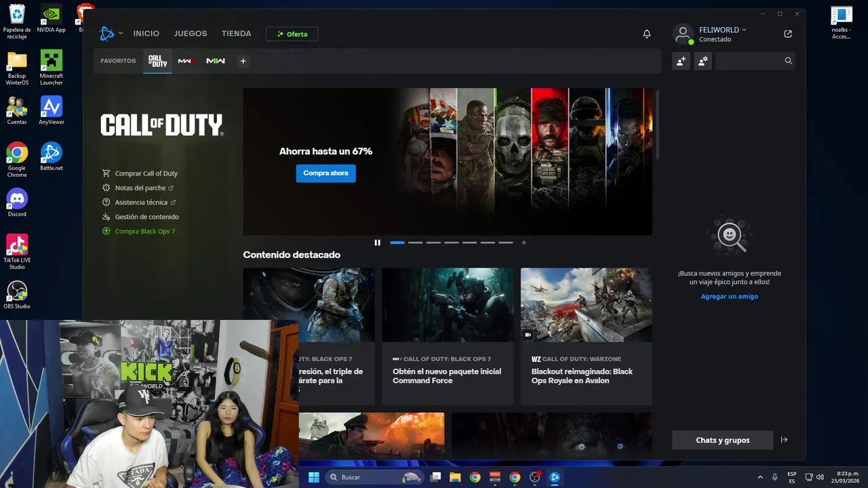Open the Windows Start menu
The height and width of the screenshot is (488, 868).
[314, 477]
